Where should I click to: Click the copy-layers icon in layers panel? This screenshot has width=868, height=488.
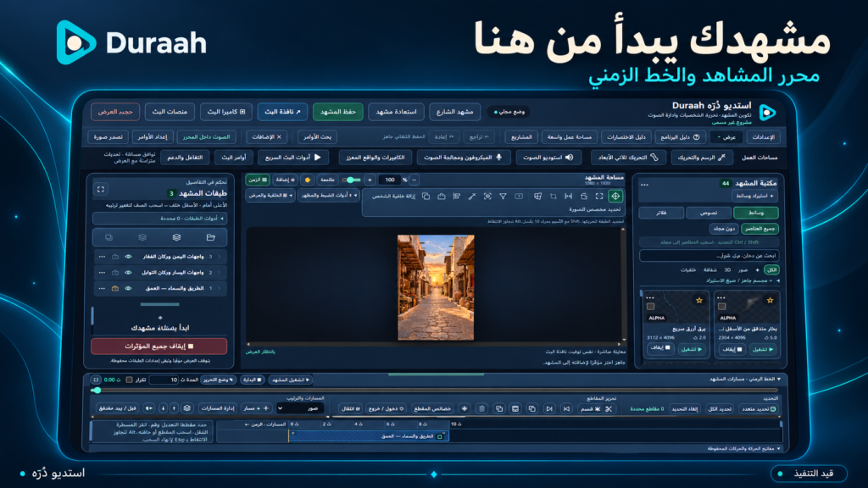[x=108, y=237]
